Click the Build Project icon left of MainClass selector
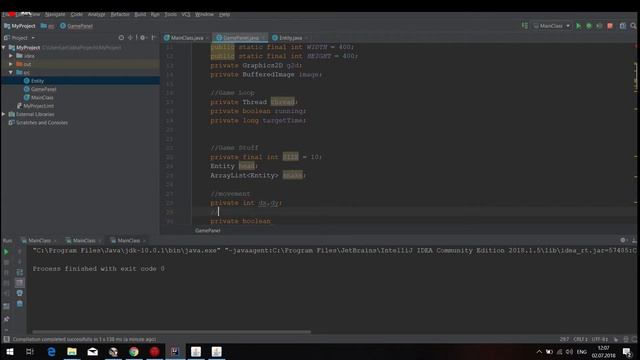 pyautogui.click(x=524, y=26)
